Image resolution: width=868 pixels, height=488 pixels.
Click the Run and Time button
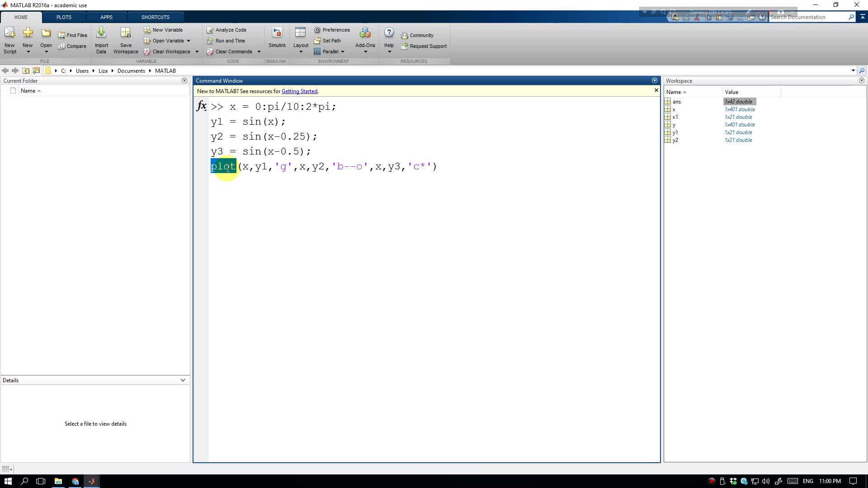226,41
